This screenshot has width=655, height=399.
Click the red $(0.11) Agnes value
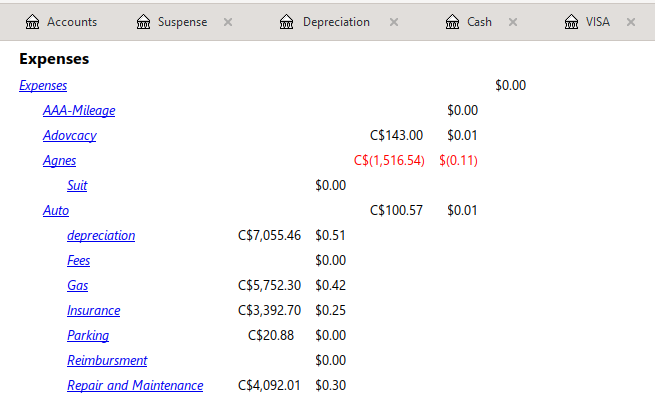coord(458,160)
